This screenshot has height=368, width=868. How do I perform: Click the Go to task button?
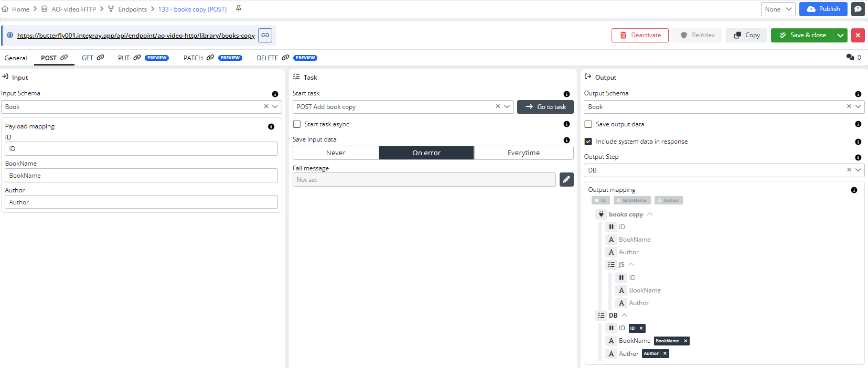(x=545, y=106)
